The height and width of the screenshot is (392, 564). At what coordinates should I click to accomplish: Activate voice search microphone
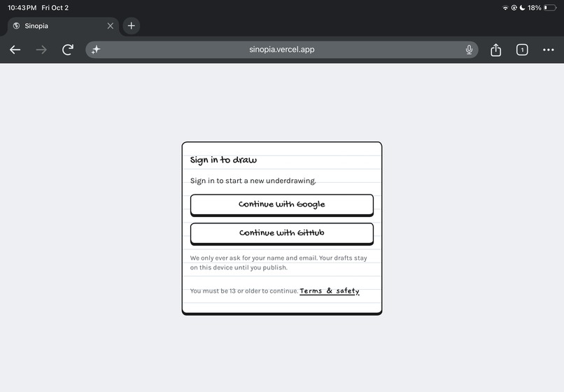[469, 50]
